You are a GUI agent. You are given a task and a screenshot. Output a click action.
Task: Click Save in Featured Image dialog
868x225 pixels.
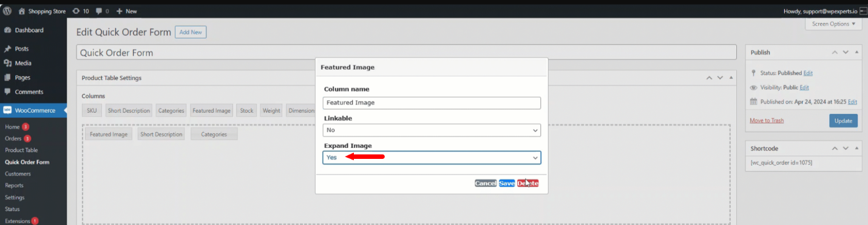[507, 183]
